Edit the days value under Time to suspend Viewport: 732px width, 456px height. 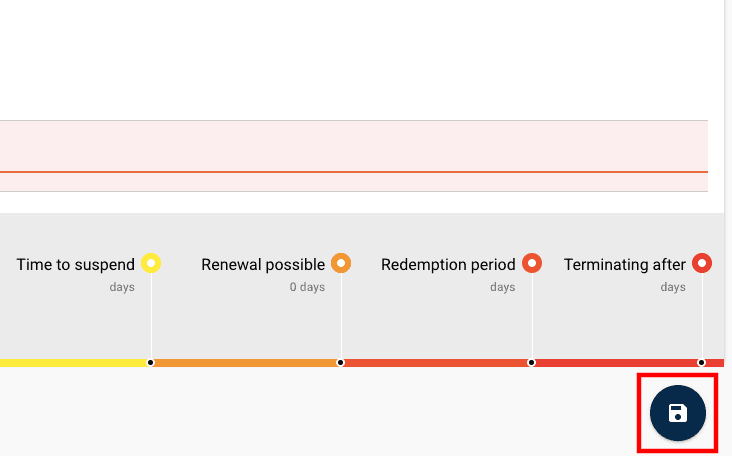122,287
